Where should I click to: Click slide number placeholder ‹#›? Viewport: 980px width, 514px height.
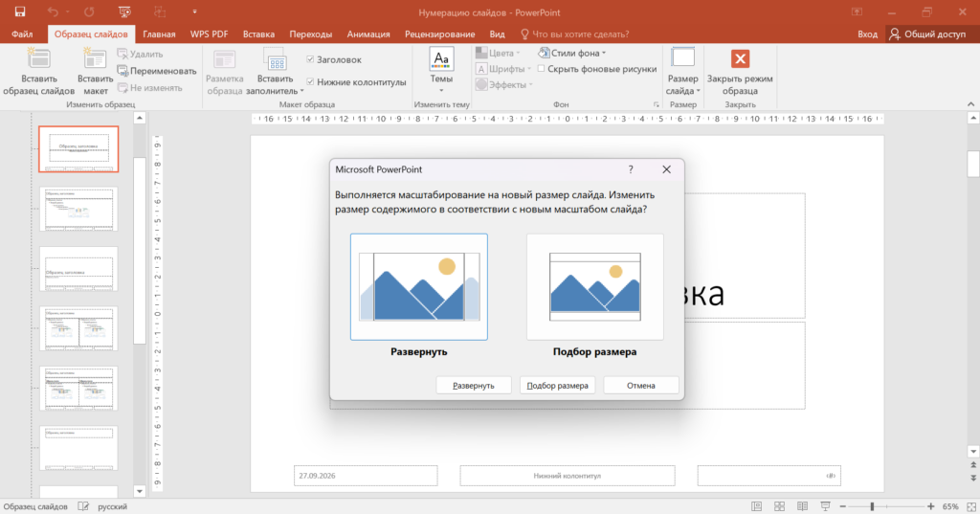tap(768, 475)
